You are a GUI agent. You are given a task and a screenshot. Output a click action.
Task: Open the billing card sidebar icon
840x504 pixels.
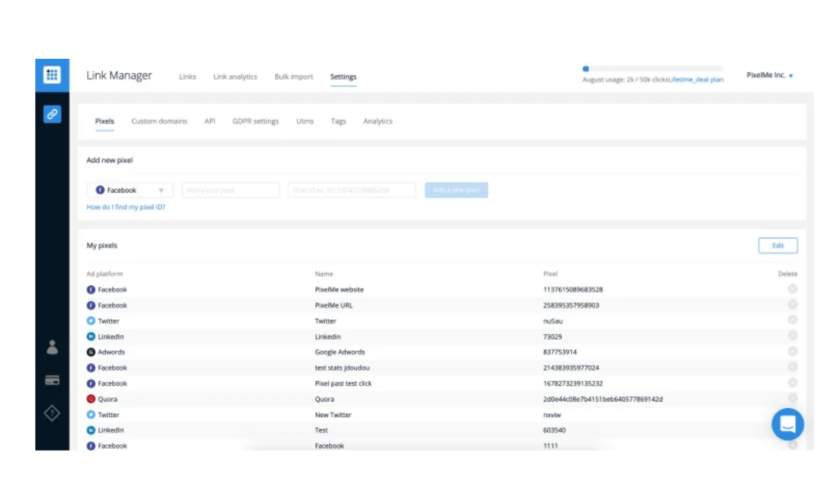[52, 381]
